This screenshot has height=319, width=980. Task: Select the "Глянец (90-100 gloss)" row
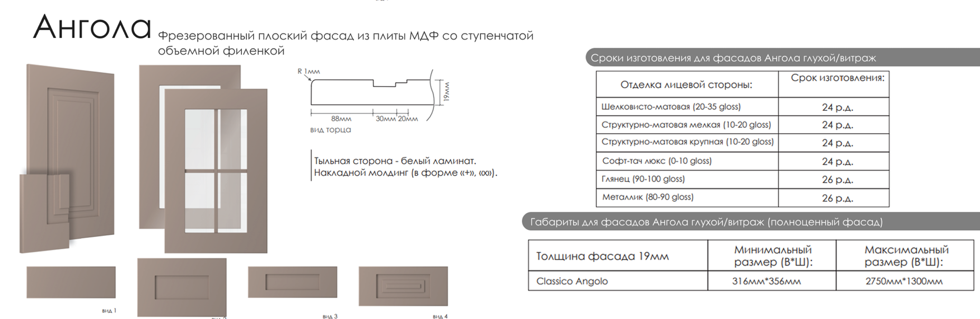pos(742,179)
